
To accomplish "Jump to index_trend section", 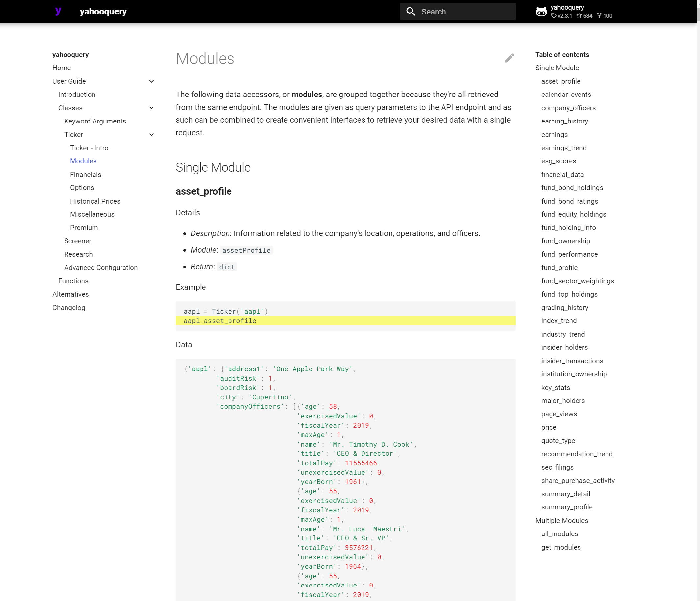I will pos(559,321).
